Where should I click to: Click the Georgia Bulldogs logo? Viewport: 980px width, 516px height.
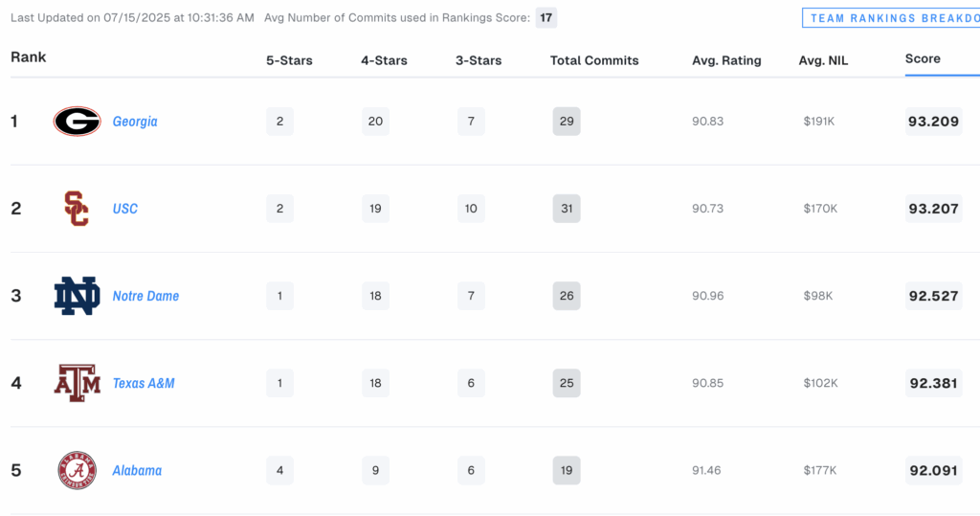coord(77,122)
